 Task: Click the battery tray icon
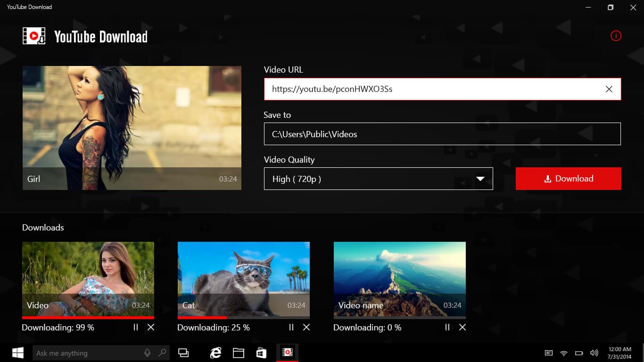pos(578,353)
